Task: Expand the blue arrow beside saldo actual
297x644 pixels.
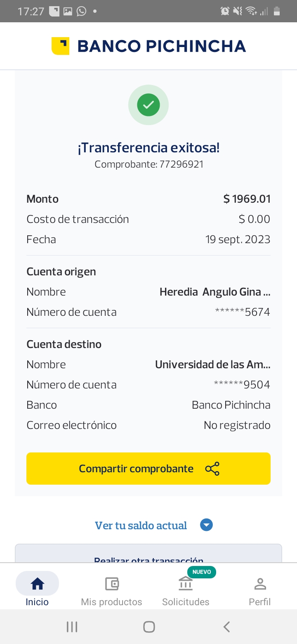Action: pyautogui.click(x=206, y=525)
